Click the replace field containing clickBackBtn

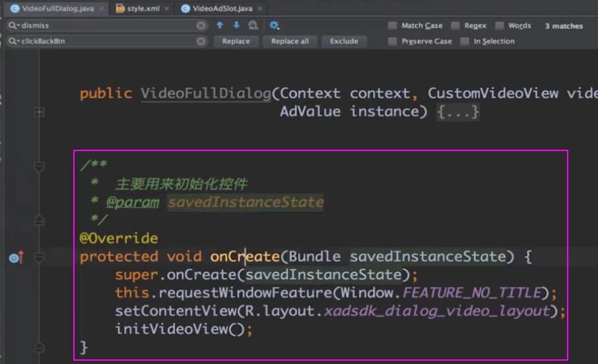(x=107, y=41)
